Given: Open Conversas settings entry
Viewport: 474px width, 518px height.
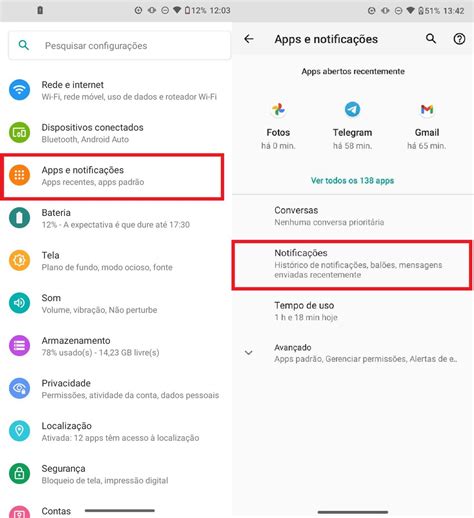Looking at the screenshot, I should pos(353,216).
